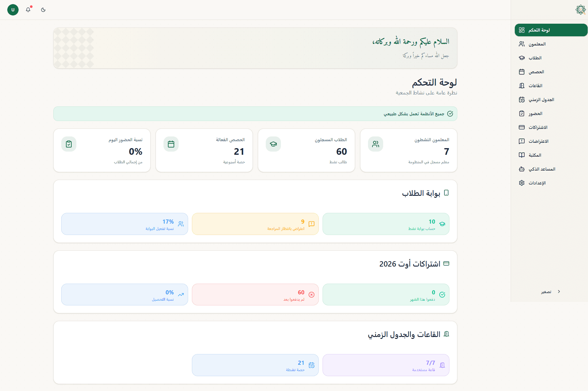Click the حصة نشطة 21 tile
This screenshot has width=588, height=391.
[x=255, y=365]
